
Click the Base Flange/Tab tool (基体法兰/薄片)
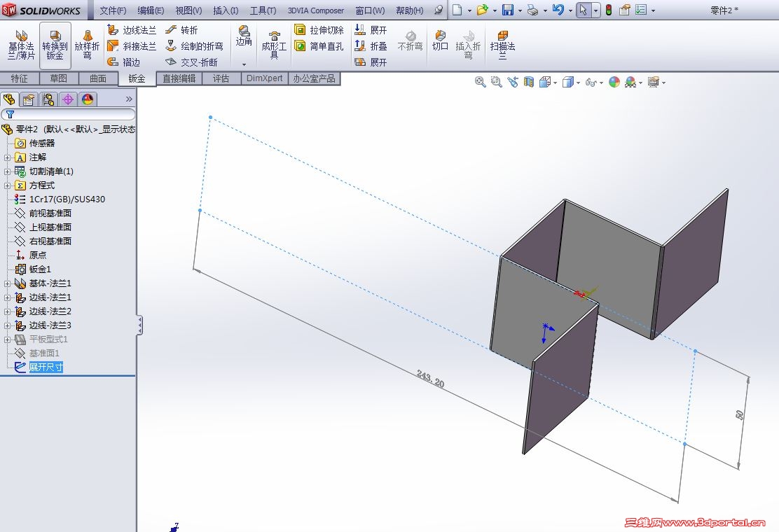pyautogui.click(x=21, y=45)
